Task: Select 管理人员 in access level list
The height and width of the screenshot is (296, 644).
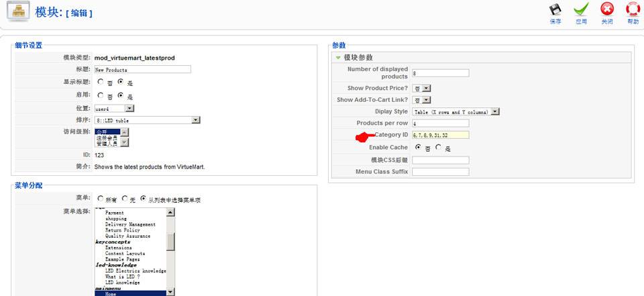Action: tap(107, 143)
